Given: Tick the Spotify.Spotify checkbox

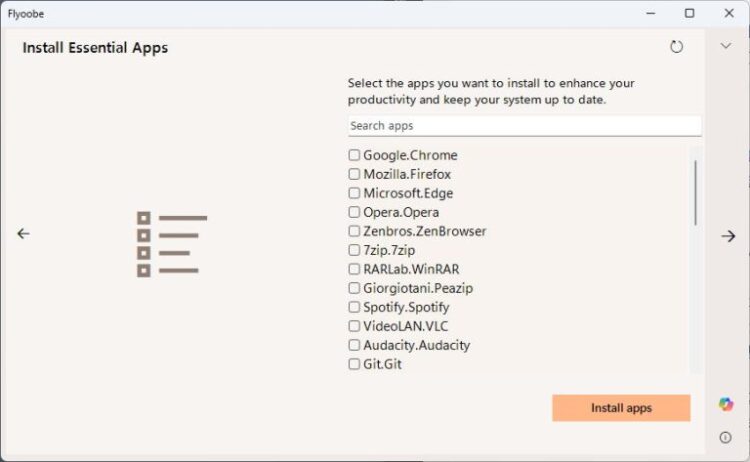Looking at the screenshot, I should 354,307.
